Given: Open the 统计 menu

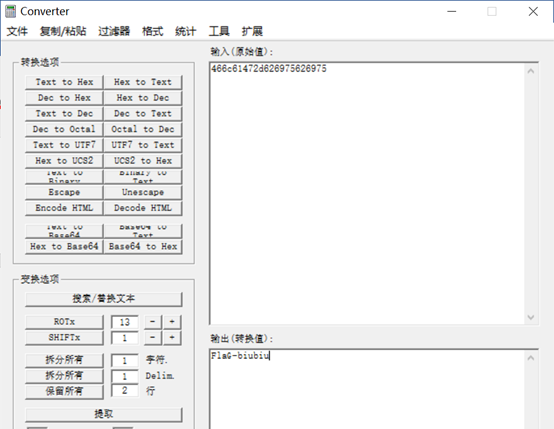Looking at the screenshot, I should 185,31.
